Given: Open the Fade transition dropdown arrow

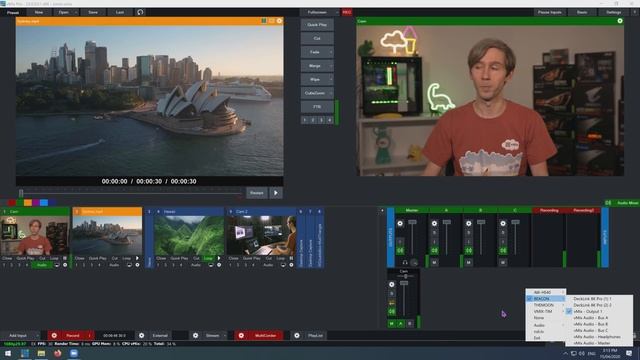Looking at the screenshot, I should click(x=331, y=52).
